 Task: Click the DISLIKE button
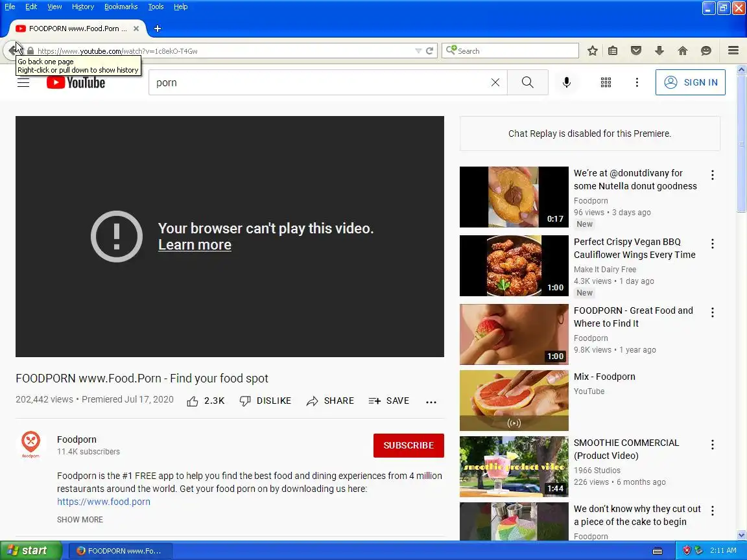(x=265, y=401)
